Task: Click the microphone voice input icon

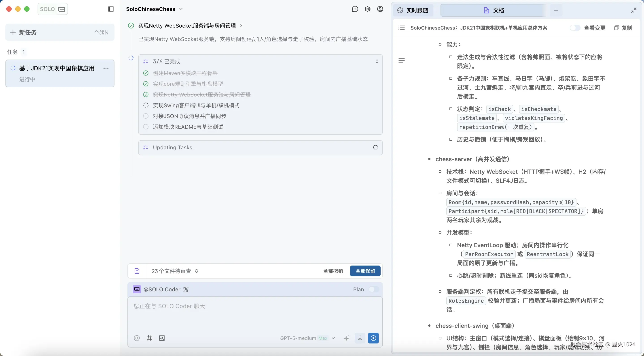Action: [360, 338]
